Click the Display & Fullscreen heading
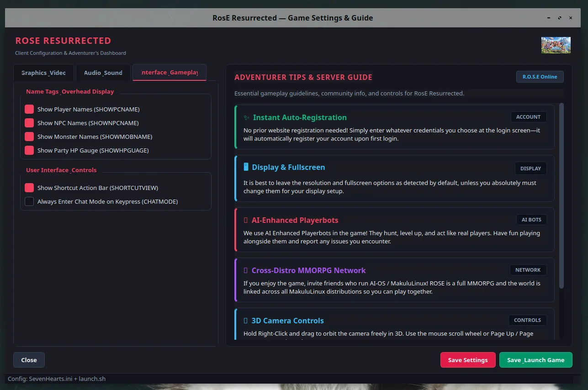The width and height of the screenshot is (588, 390). tap(288, 167)
